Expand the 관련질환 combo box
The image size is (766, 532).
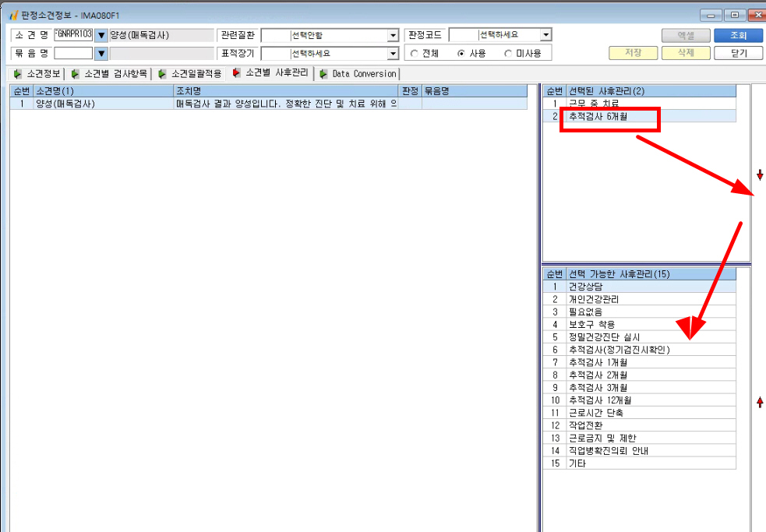394,35
